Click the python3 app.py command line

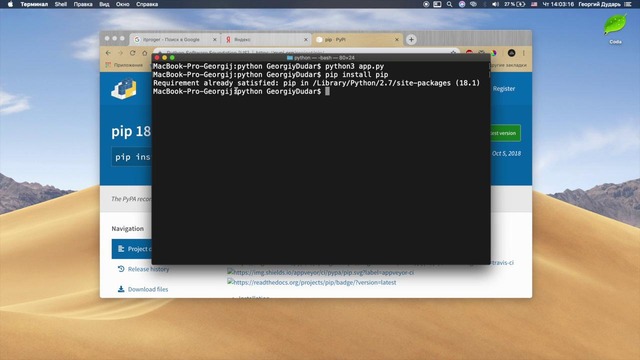268,66
